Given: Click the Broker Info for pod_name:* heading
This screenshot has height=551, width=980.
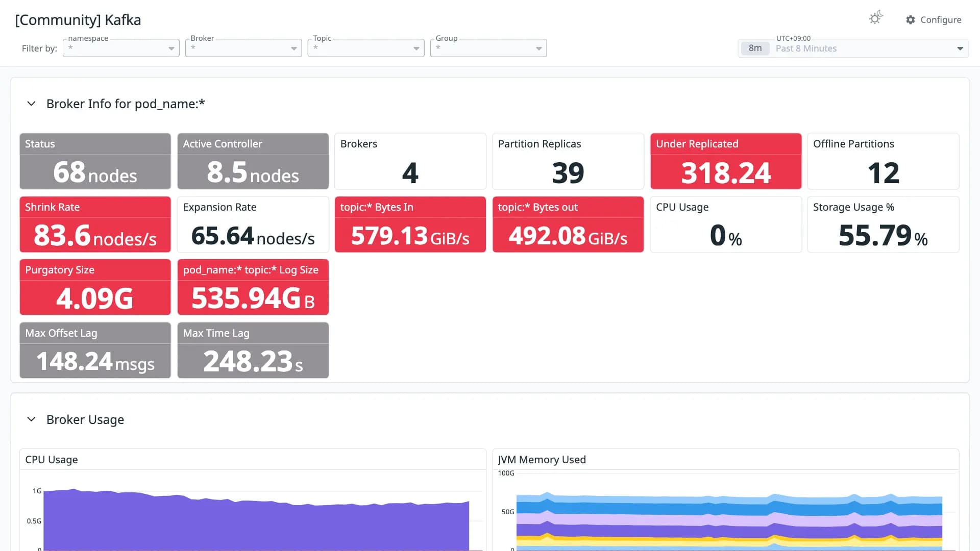Looking at the screenshot, I should click(126, 104).
